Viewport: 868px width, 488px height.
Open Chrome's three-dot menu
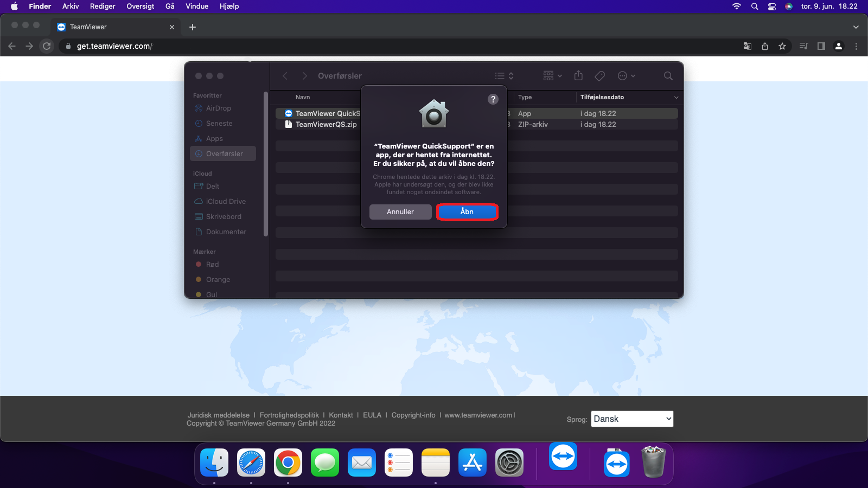click(856, 46)
